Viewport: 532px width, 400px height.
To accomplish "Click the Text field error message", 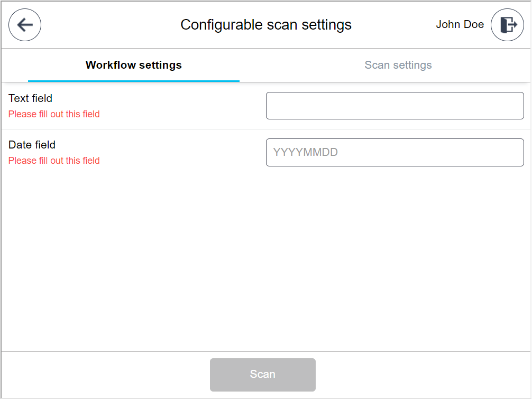I will pyautogui.click(x=53, y=114).
